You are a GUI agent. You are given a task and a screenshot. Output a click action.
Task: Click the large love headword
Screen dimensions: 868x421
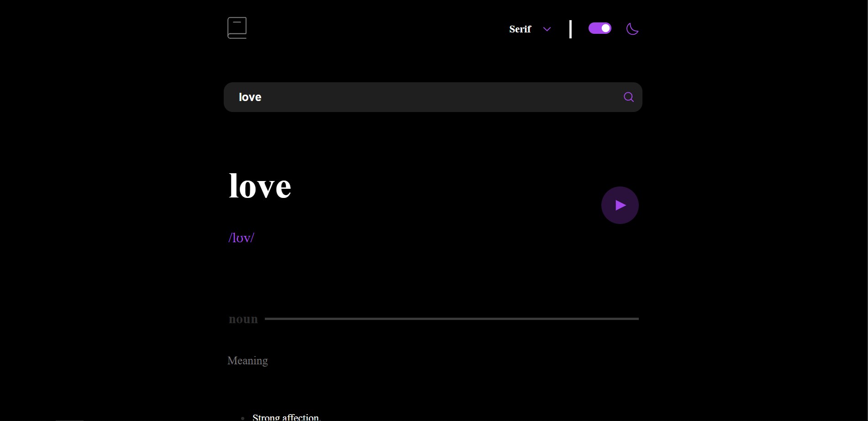(259, 186)
